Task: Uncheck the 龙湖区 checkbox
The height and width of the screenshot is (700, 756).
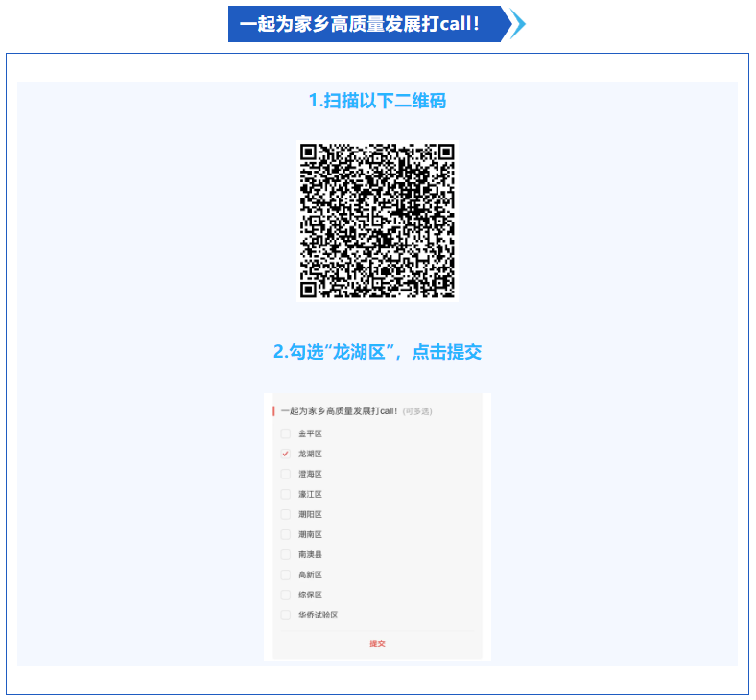Action: 286,454
